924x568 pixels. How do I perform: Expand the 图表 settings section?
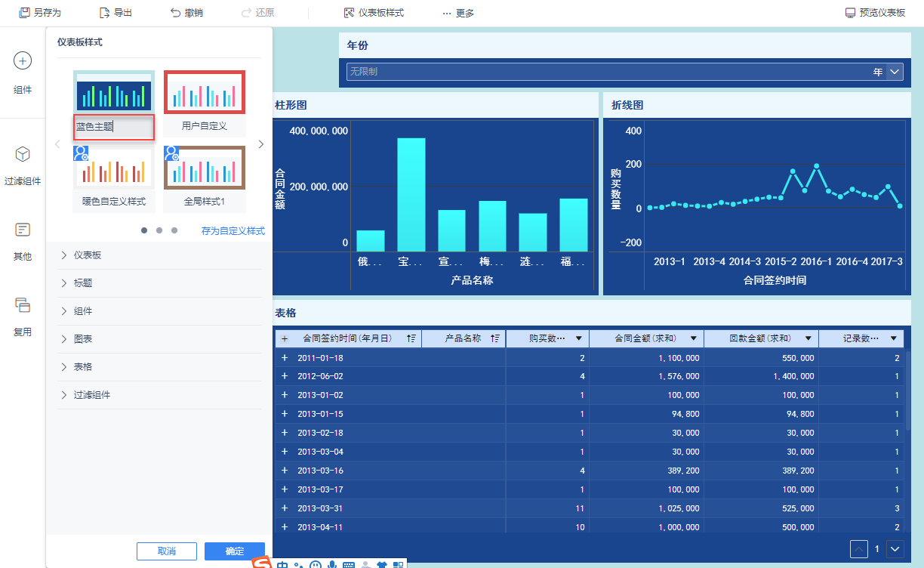(83, 339)
